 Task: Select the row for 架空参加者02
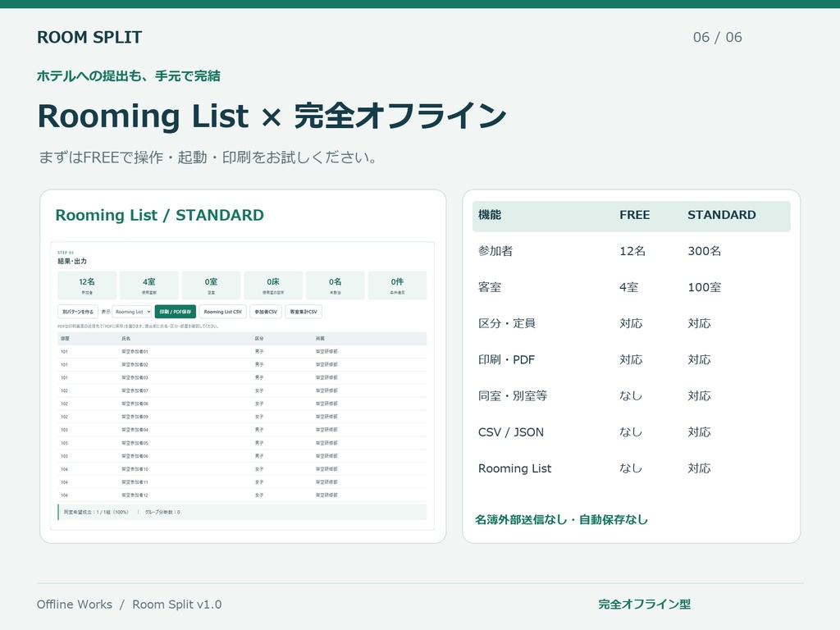tap(242, 365)
